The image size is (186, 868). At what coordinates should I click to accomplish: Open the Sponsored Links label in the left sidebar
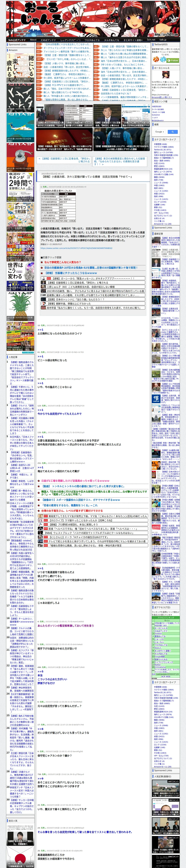click(18, 44)
